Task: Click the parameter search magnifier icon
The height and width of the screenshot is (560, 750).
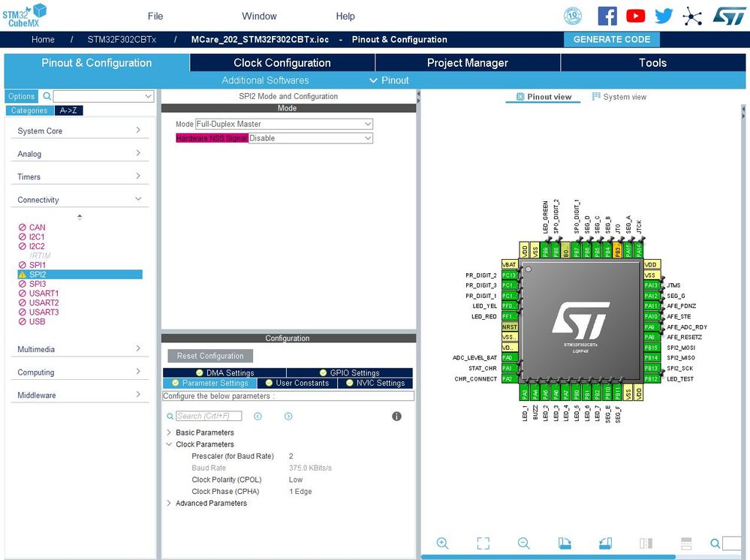Action: coord(170,417)
